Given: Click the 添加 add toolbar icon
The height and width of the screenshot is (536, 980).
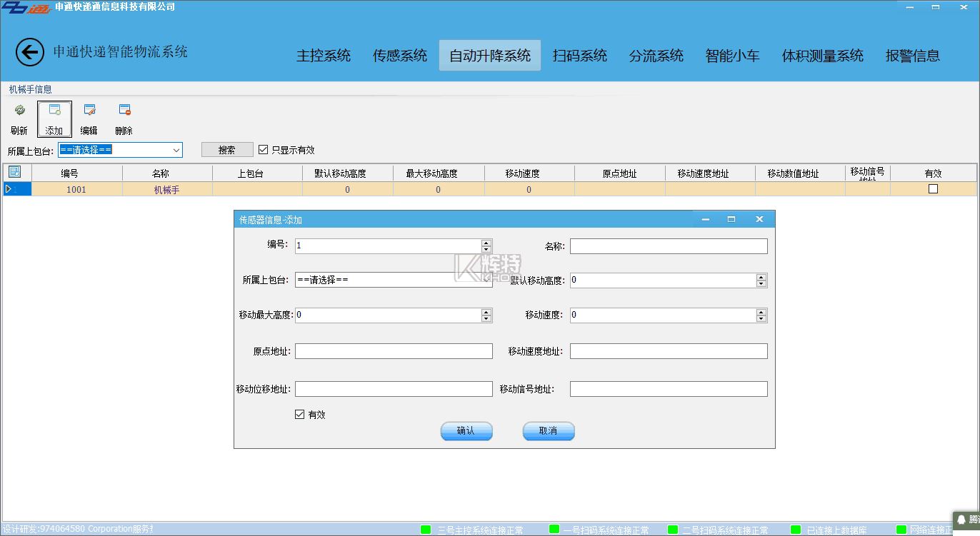Looking at the screenshot, I should 54,111.
